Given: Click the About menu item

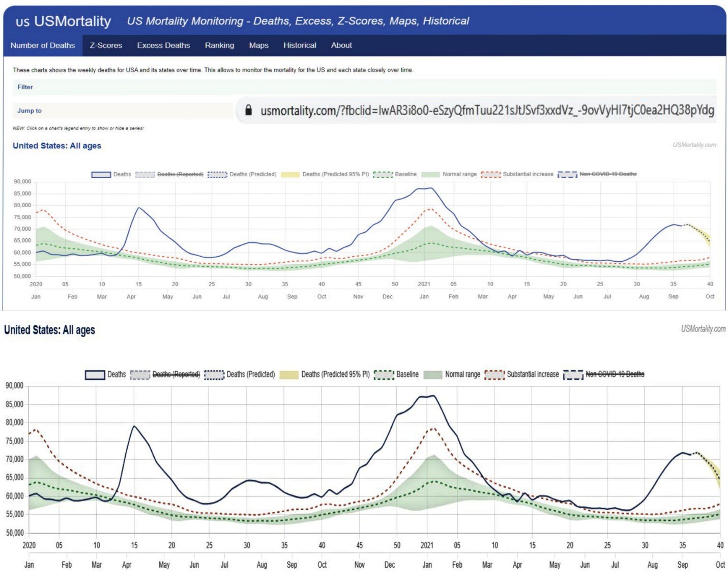Looking at the screenshot, I should click(341, 45).
